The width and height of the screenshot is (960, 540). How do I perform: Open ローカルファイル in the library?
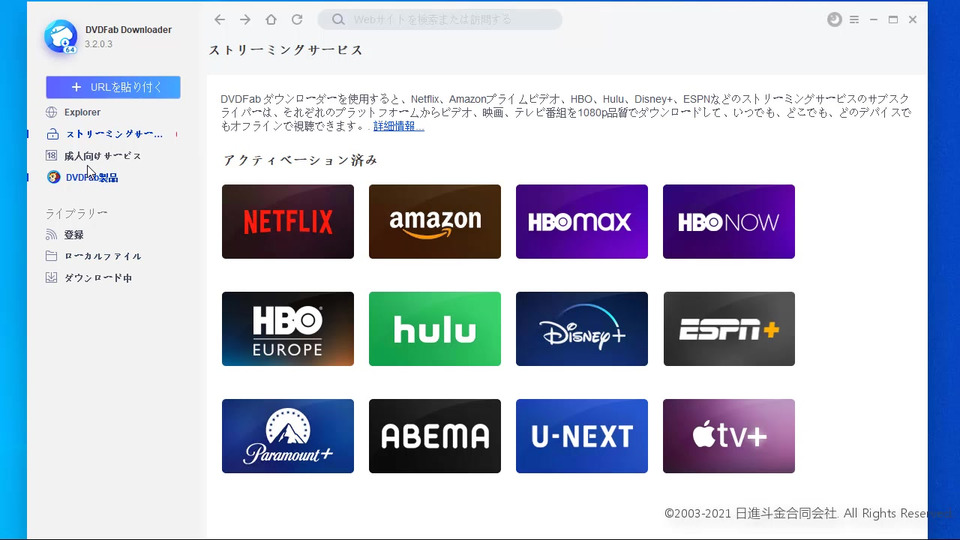[103, 256]
